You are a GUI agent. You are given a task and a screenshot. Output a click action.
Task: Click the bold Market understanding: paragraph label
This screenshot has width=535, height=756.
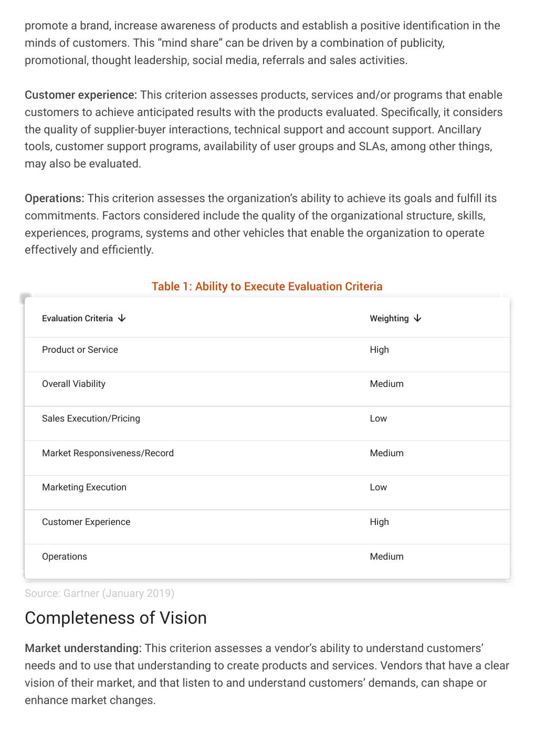pos(83,648)
